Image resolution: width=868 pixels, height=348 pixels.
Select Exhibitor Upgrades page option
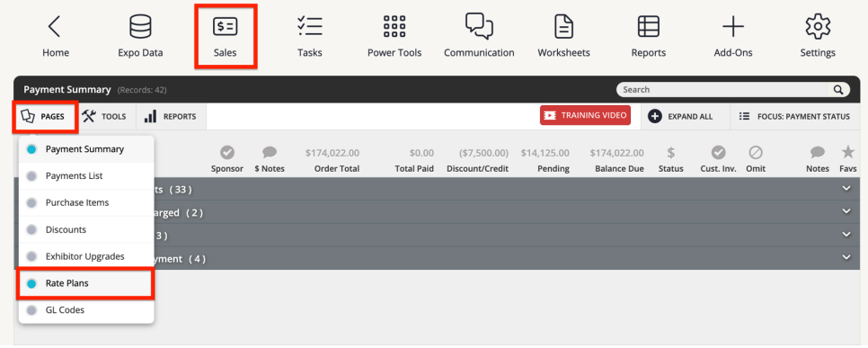86,256
